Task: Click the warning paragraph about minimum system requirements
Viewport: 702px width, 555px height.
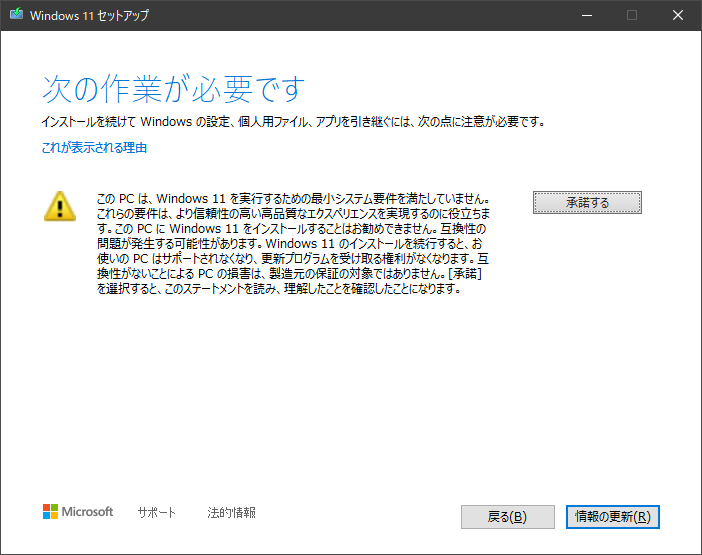Action: point(293,243)
